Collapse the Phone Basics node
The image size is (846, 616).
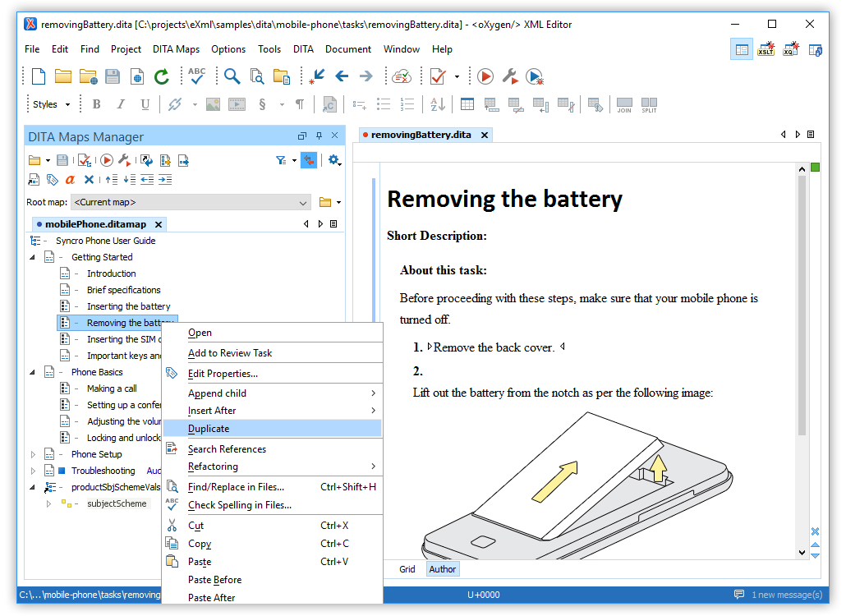click(32, 372)
